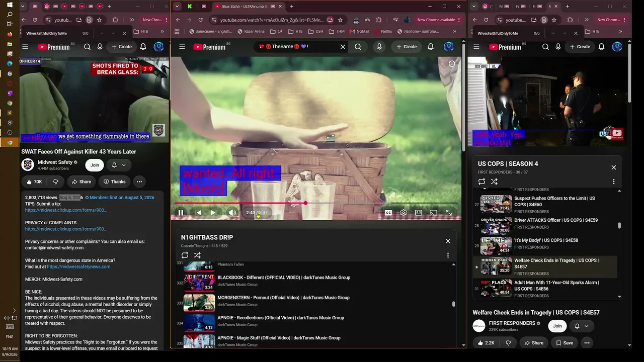The height and width of the screenshot is (362, 644).
Task: Open midwestsafetynews.com link in description
Action: pos(78,267)
